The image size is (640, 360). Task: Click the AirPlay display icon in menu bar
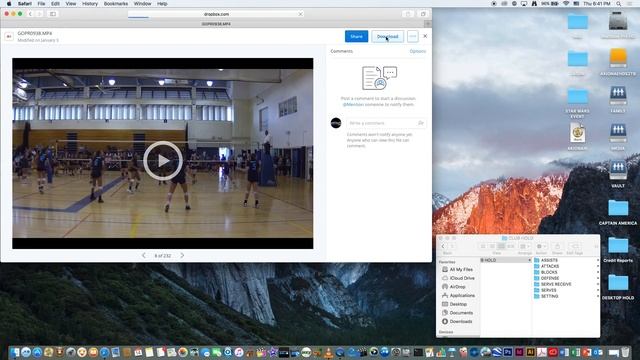point(524,4)
